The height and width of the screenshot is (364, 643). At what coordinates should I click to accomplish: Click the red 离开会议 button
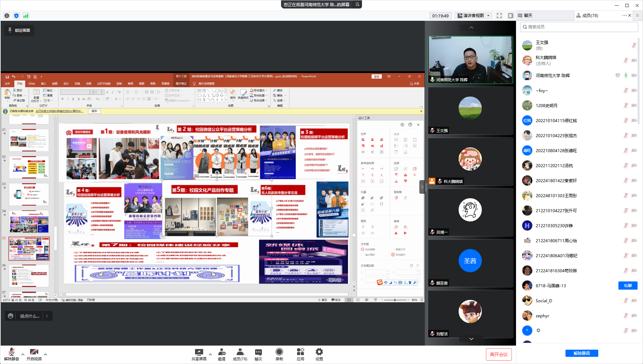499,354
